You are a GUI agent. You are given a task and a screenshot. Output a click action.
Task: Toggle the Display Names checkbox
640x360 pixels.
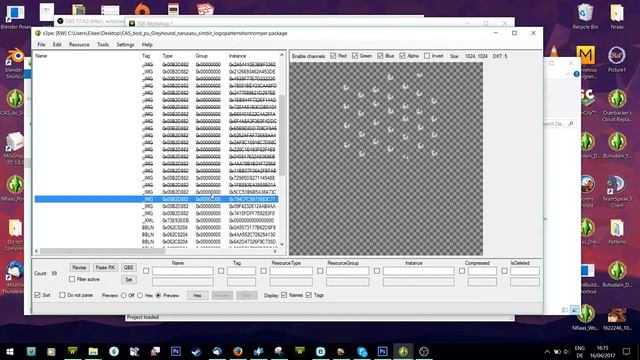tap(284, 295)
